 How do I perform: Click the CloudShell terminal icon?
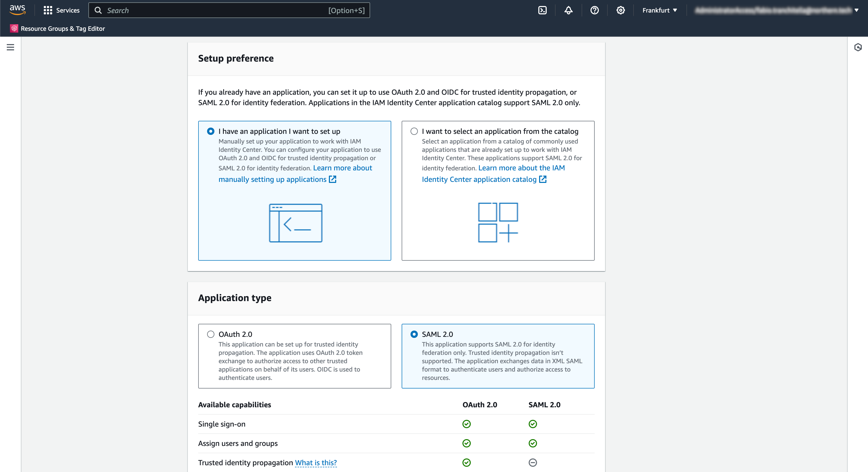pyautogui.click(x=543, y=10)
